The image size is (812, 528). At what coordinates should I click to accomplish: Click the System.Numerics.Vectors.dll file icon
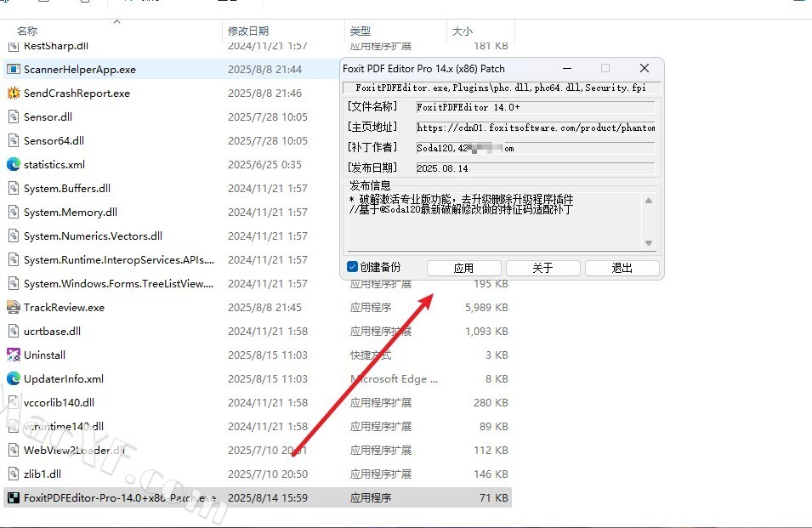(x=14, y=236)
